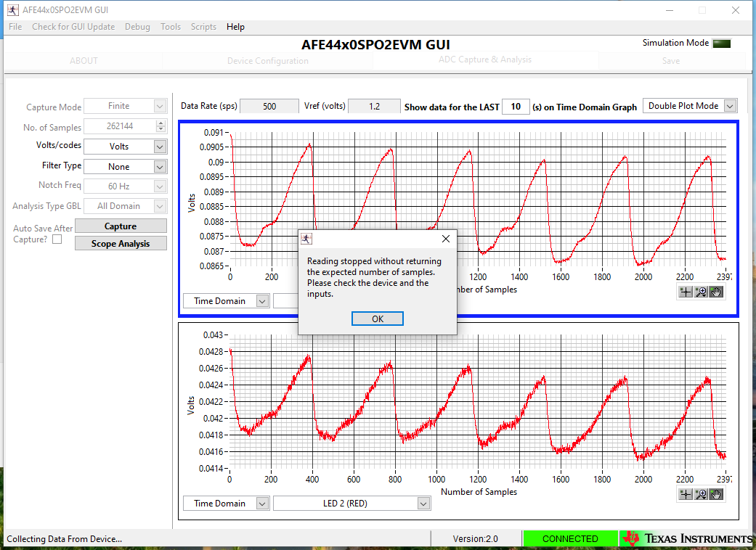The height and width of the screenshot is (550, 756).
Task: Minimize the AFE44x0SPO2EVM GUI window
Action: coord(669,10)
